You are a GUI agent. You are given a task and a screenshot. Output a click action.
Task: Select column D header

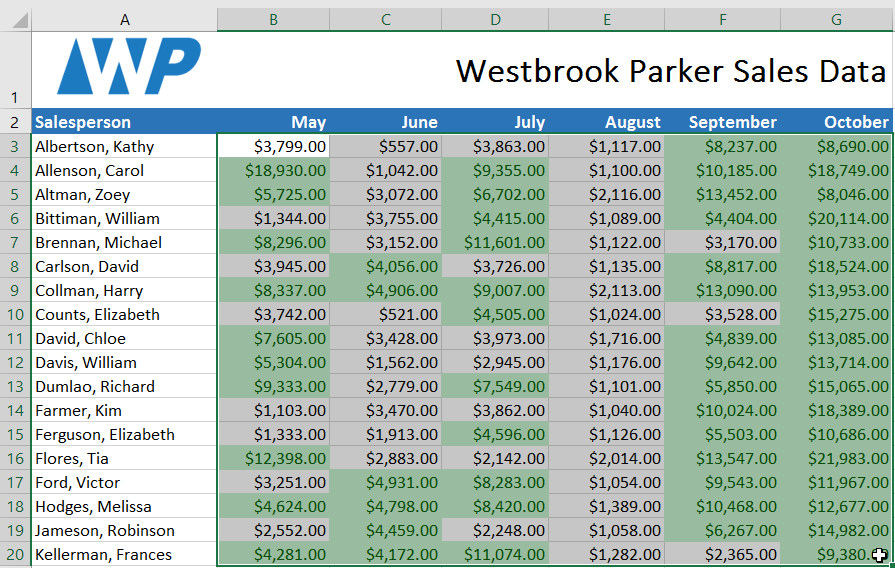point(497,20)
